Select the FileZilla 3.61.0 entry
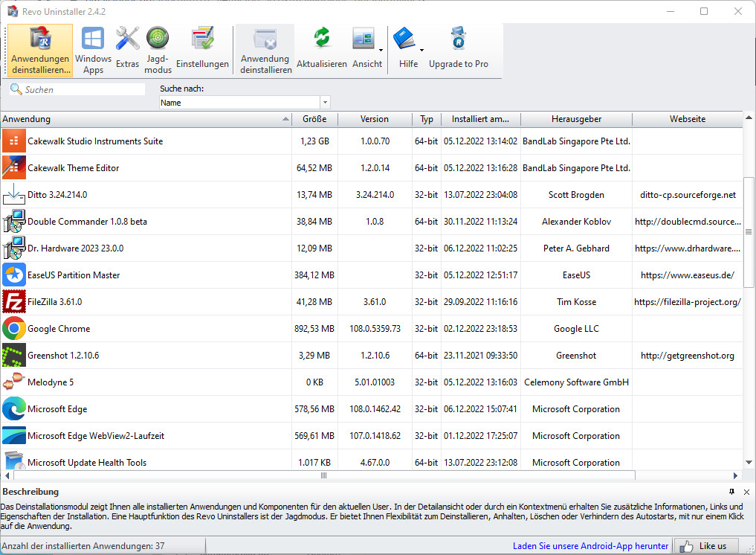 pos(67,301)
